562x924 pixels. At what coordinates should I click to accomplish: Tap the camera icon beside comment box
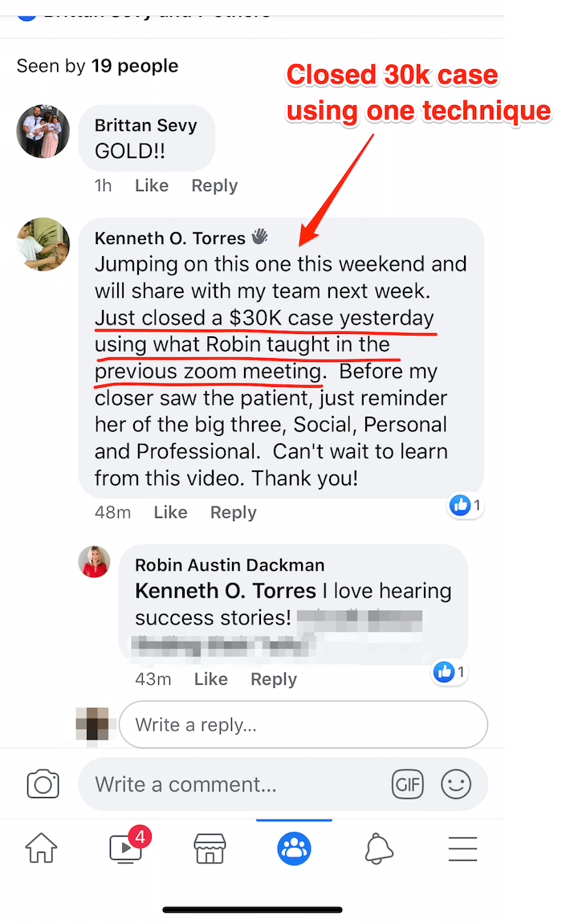[x=43, y=784]
